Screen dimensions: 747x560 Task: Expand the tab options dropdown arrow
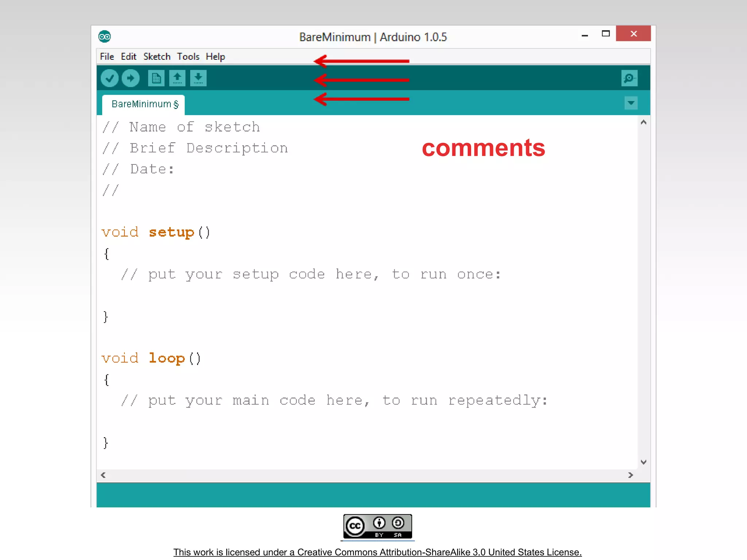[631, 103]
